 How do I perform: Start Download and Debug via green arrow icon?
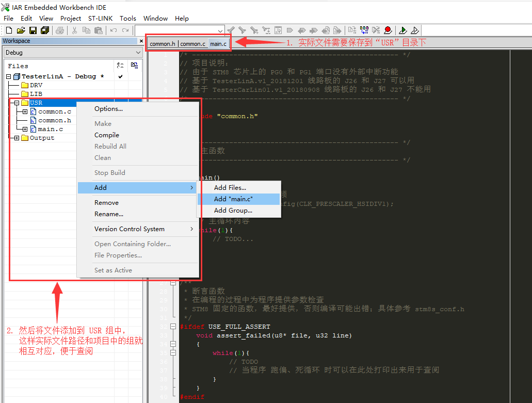point(403,30)
